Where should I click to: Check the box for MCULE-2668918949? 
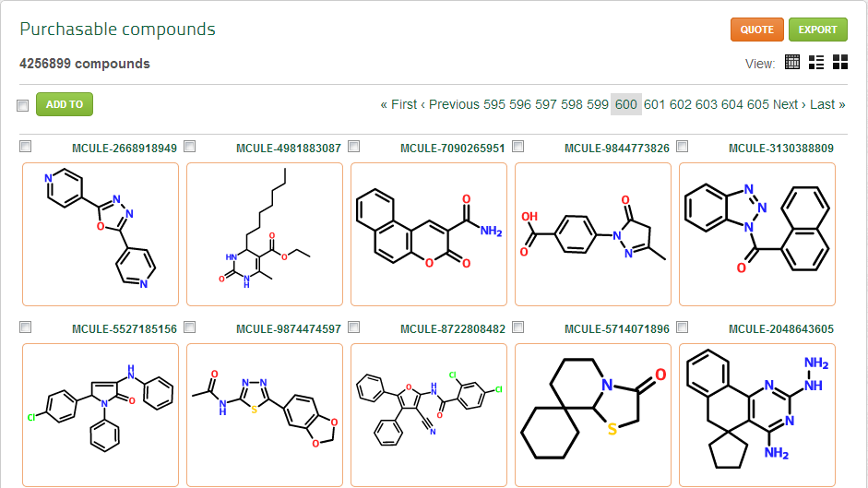point(26,147)
